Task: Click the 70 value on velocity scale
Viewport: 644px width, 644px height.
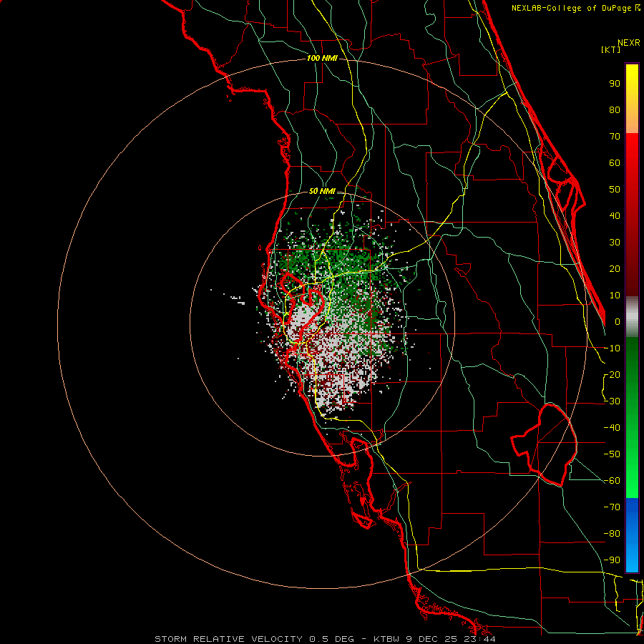Action: [615, 137]
